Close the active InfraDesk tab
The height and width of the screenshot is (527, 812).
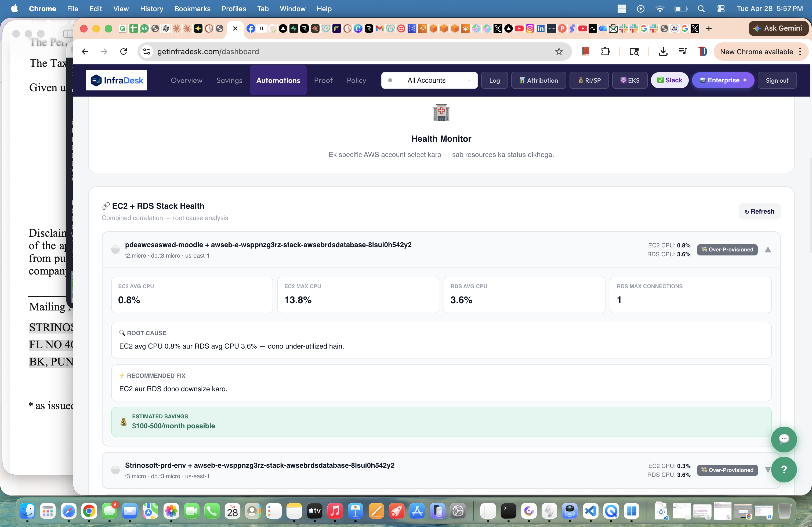coord(235,29)
